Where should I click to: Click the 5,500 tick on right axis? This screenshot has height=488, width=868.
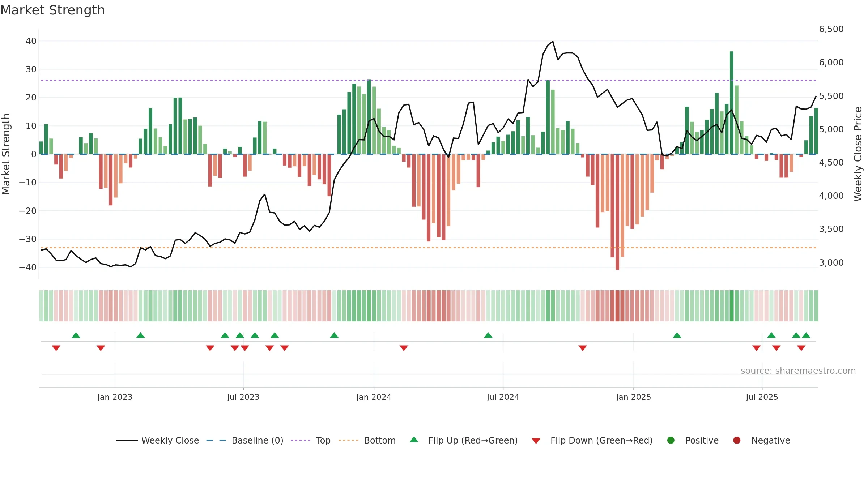[831, 96]
